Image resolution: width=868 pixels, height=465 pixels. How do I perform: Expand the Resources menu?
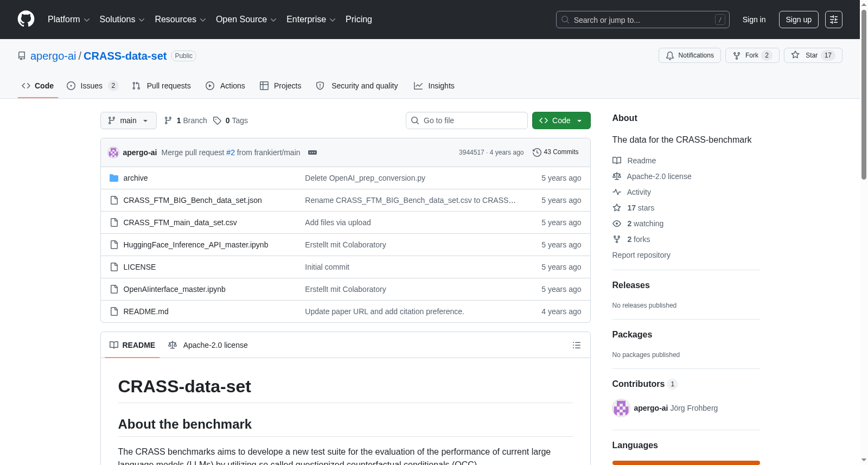pyautogui.click(x=180, y=20)
